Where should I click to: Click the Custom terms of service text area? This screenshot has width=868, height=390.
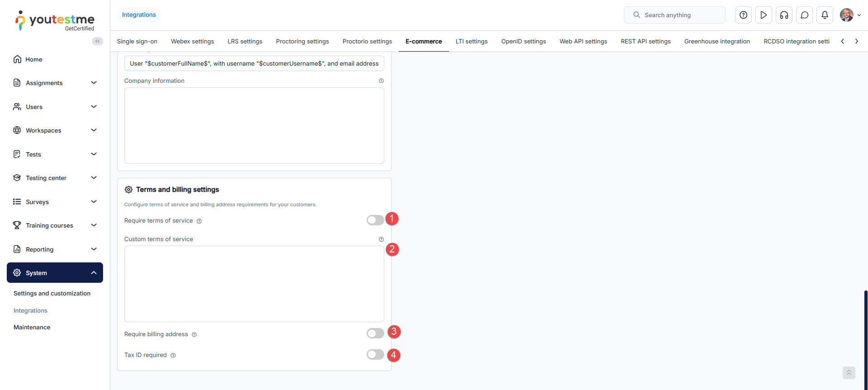pyautogui.click(x=254, y=284)
